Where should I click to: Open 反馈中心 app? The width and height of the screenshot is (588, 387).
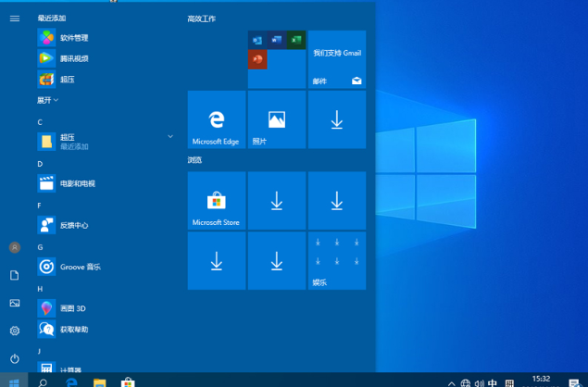105,225
